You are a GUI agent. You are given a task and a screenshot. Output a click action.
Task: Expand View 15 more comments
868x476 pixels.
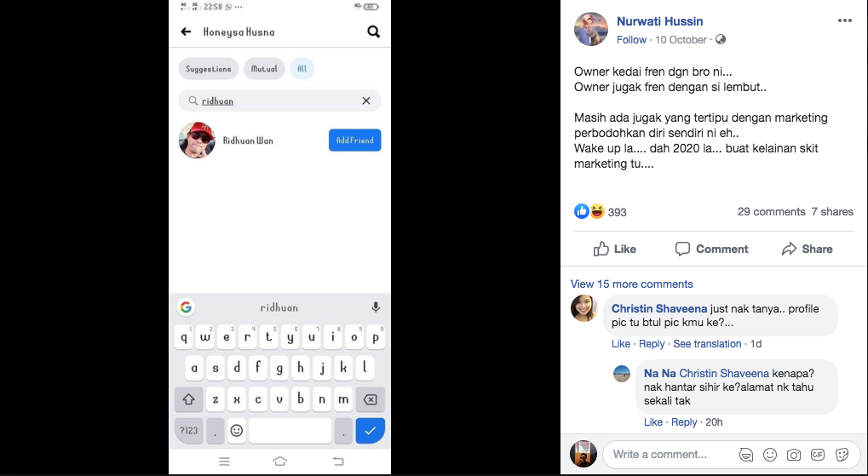coord(632,284)
